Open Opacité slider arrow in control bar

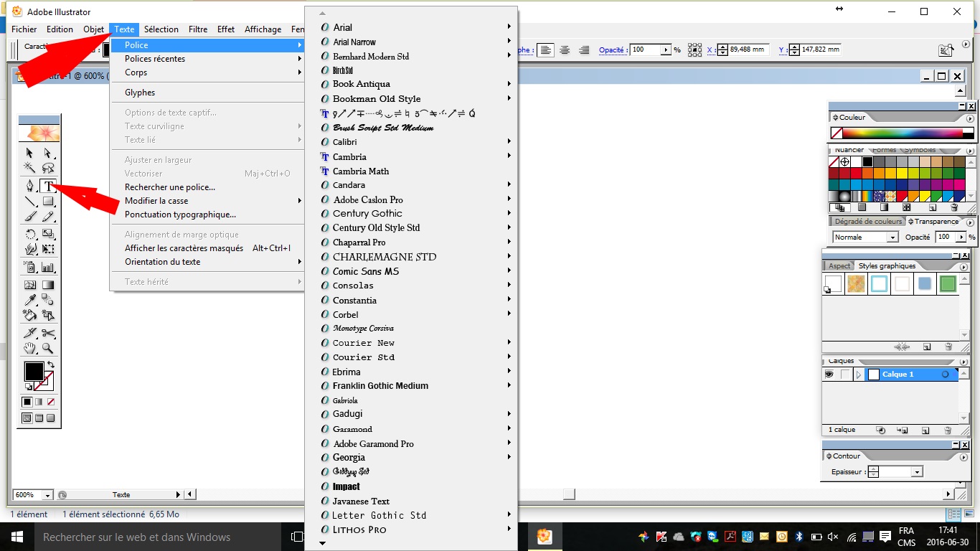coord(666,50)
